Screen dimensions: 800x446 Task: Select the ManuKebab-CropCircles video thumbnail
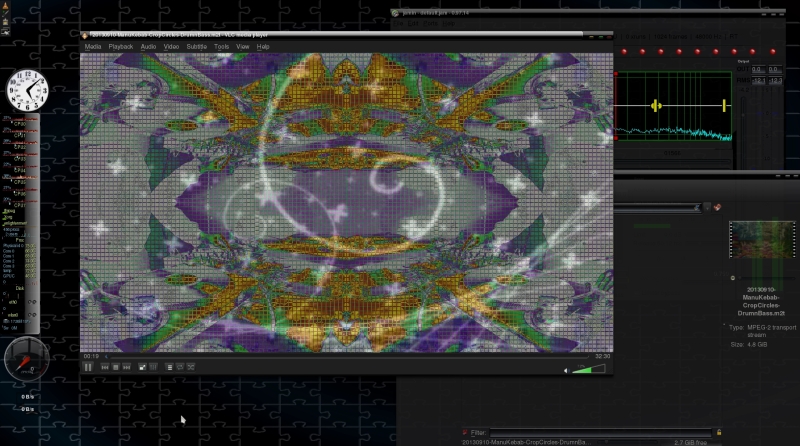tap(762, 240)
